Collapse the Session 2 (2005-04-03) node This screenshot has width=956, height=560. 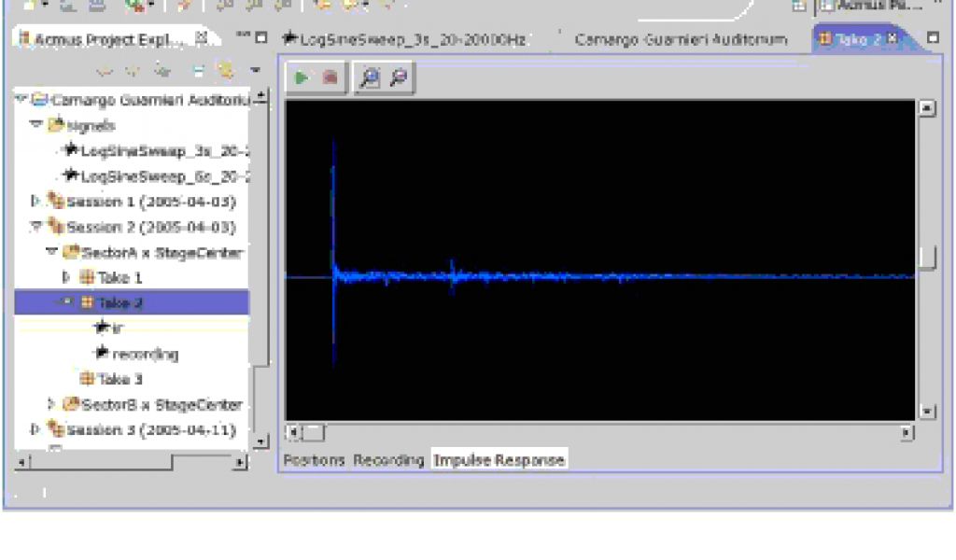(36, 226)
